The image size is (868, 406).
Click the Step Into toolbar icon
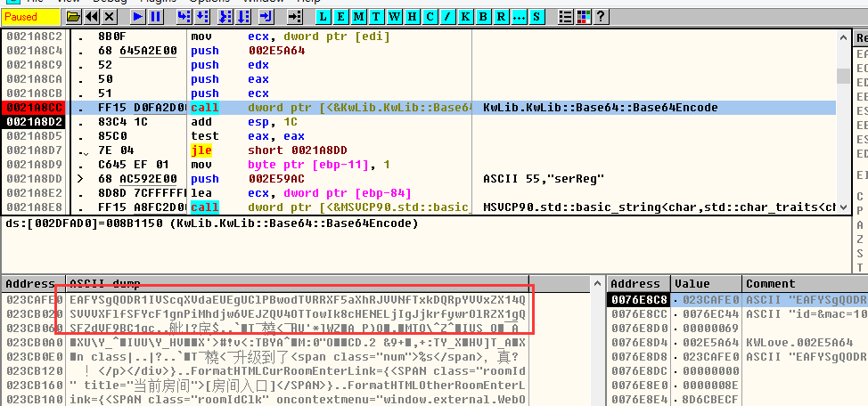pos(184,17)
